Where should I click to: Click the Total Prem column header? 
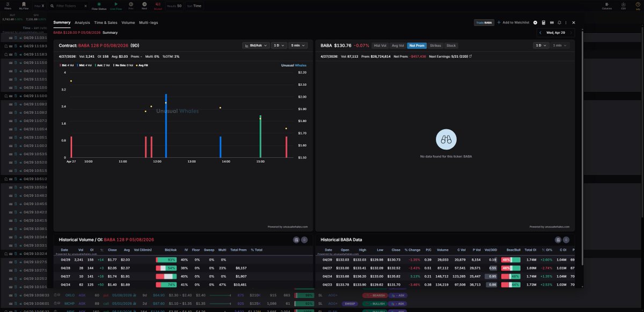click(238, 250)
